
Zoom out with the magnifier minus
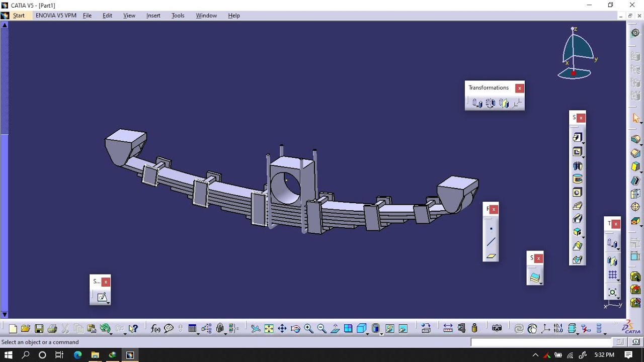(x=321, y=329)
